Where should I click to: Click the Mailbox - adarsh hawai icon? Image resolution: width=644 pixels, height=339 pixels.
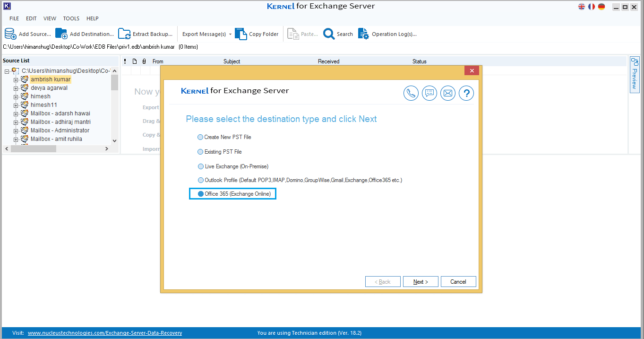[25, 113]
